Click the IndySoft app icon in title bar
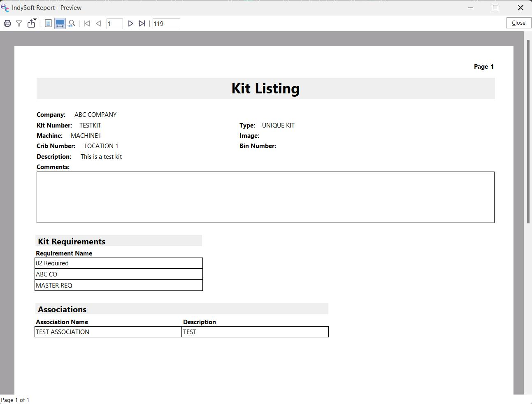The image size is (532, 404). point(5,8)
